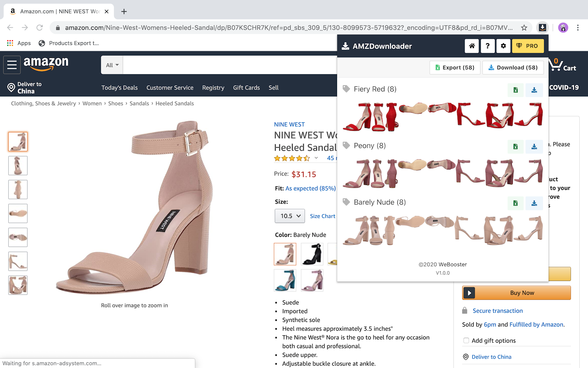Click the first product thumbnail in sidebar
The height and width of the screenshot is (368, 588).
pyautogui.click(x=17, y=142)
